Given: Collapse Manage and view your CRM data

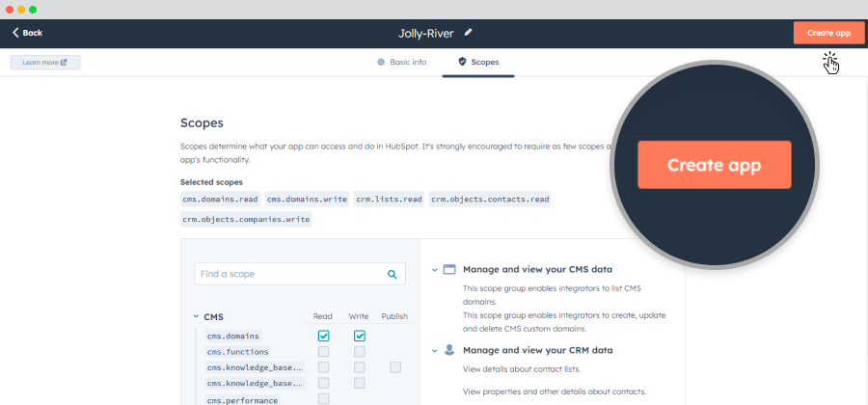Looking at the screenshot, I should click(435, 351).
